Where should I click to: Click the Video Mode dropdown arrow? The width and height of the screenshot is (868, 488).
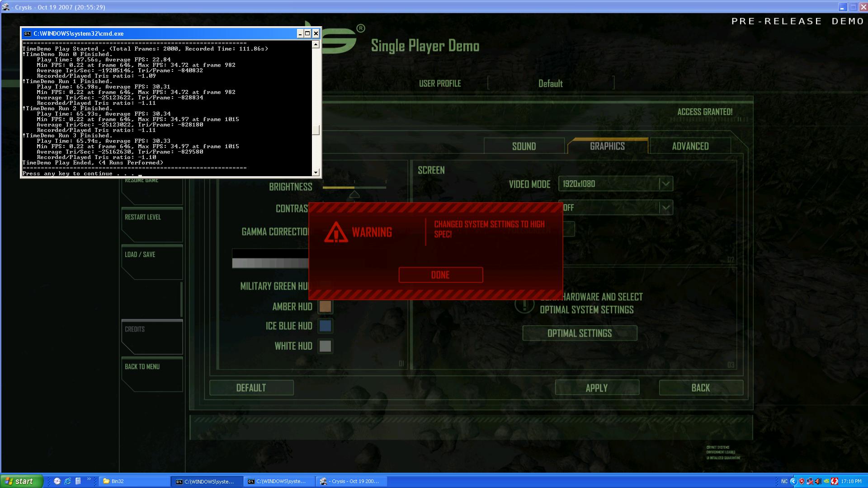pyautogui.click(x=665, y=184)
